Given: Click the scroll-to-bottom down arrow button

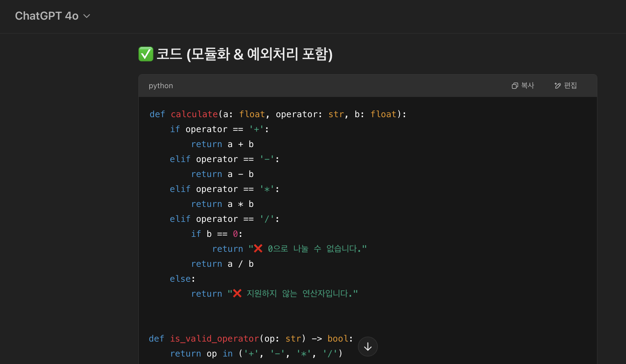Looking at the screenshot, I should click(x=368, y=347).
